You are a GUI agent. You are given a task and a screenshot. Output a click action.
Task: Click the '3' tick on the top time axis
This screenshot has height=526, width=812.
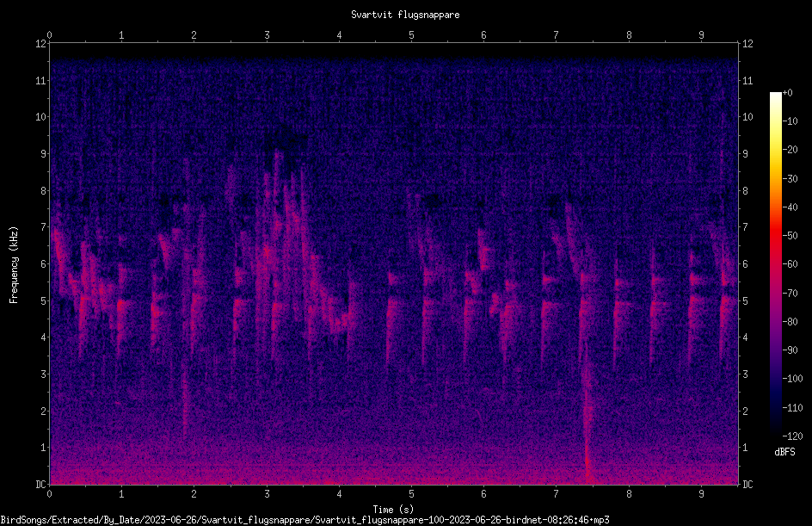point(267,35)
